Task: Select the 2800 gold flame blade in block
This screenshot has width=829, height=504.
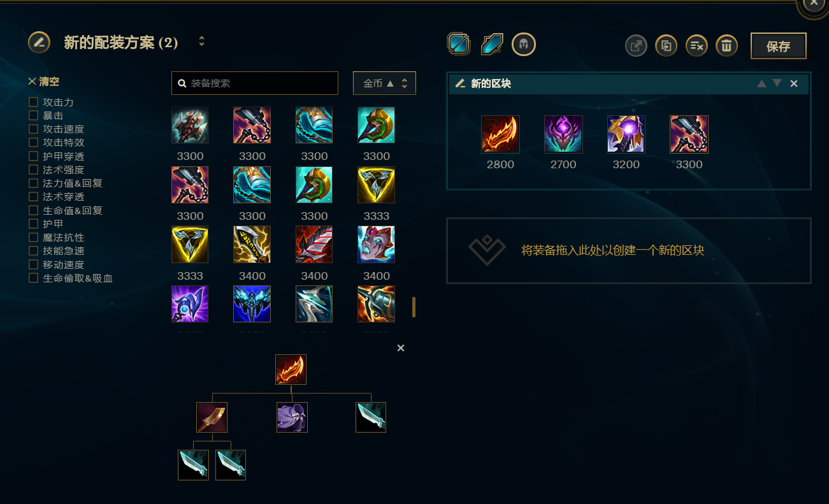Action: pyautogui.click(x=500, y=134)
